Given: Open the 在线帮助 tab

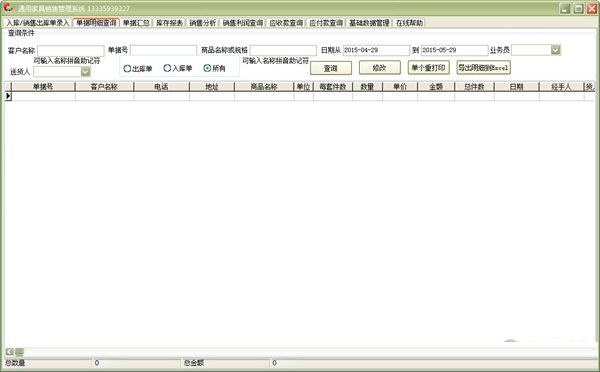Looking at the screenshot, I should click(x=409, y=23).
